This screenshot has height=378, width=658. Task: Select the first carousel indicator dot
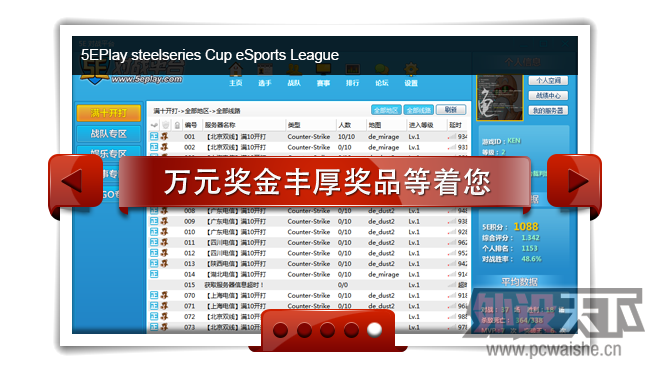tap(280, 330)
